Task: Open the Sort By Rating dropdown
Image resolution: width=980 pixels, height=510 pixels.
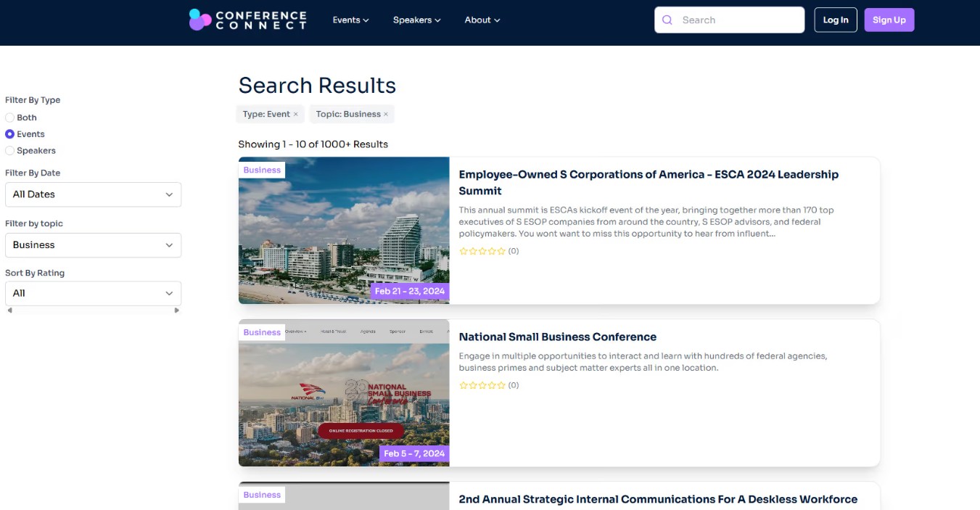Action: (x=93, y=293)
